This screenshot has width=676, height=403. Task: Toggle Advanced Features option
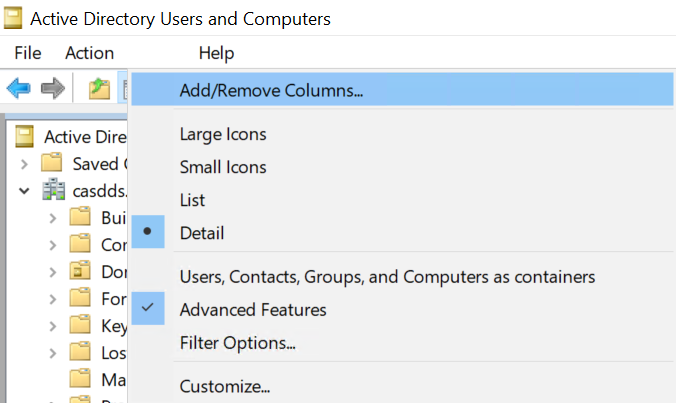[x=402, y=309]
